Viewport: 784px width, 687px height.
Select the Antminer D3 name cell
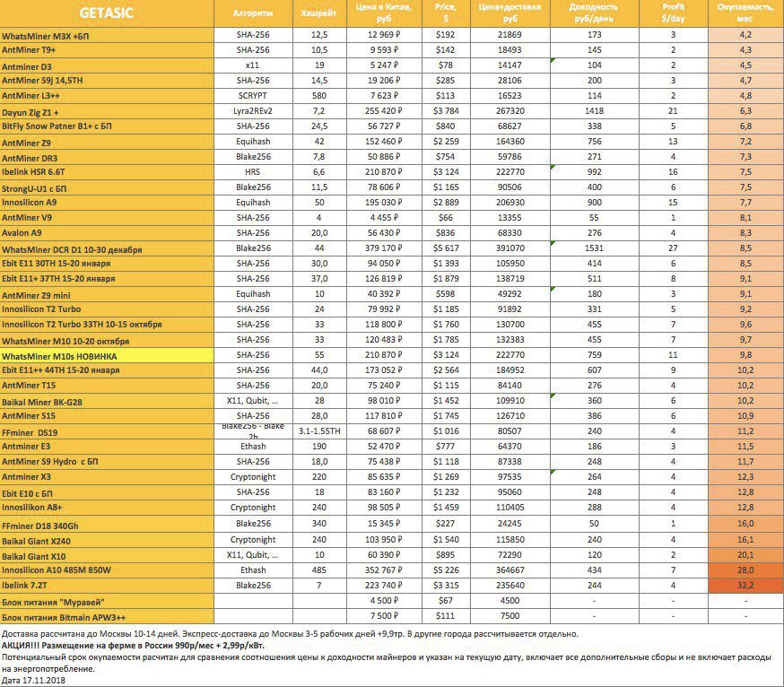107,66
